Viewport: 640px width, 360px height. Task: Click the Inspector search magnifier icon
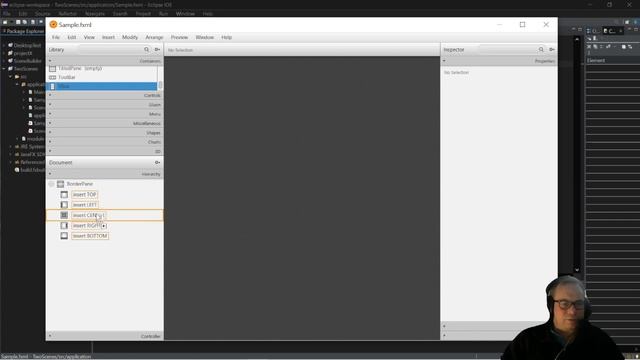click(x=541, y=49)
